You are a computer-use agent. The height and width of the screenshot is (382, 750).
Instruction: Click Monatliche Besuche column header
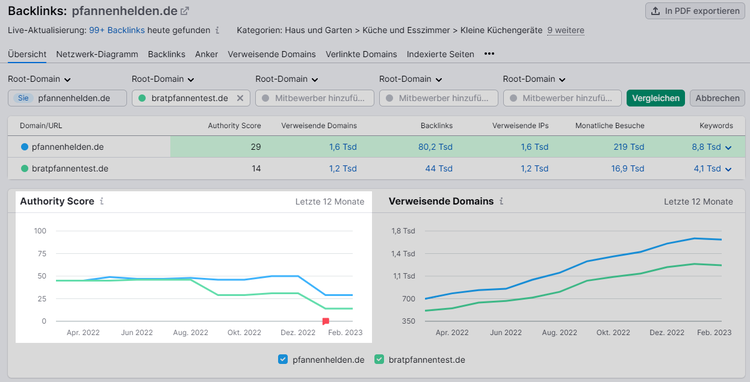610,126
